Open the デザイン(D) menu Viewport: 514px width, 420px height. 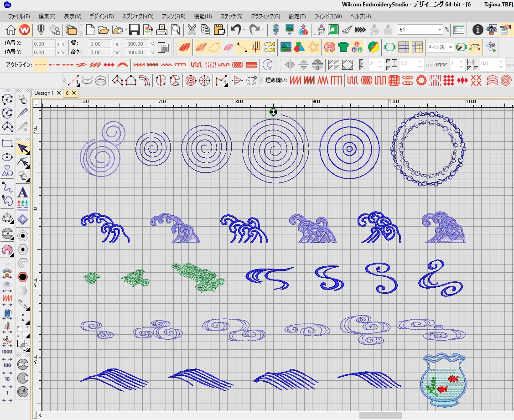pyautogui.click(x=102, y=16)
